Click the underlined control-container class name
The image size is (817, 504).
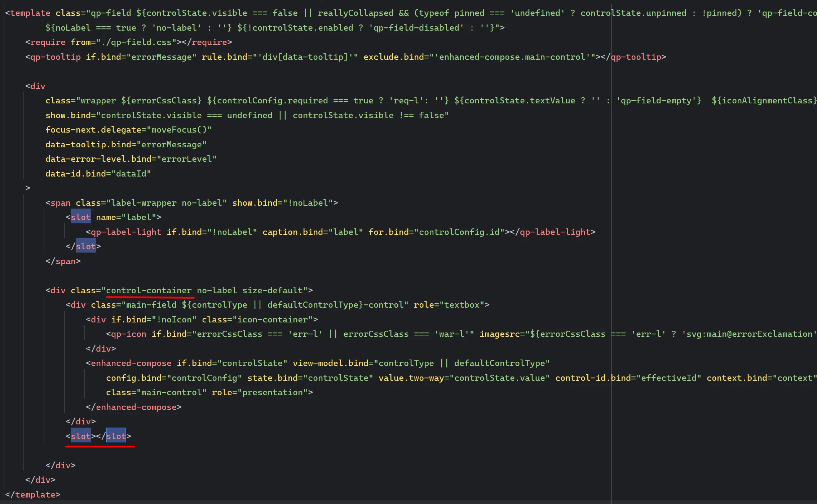[x=149, y=290]
